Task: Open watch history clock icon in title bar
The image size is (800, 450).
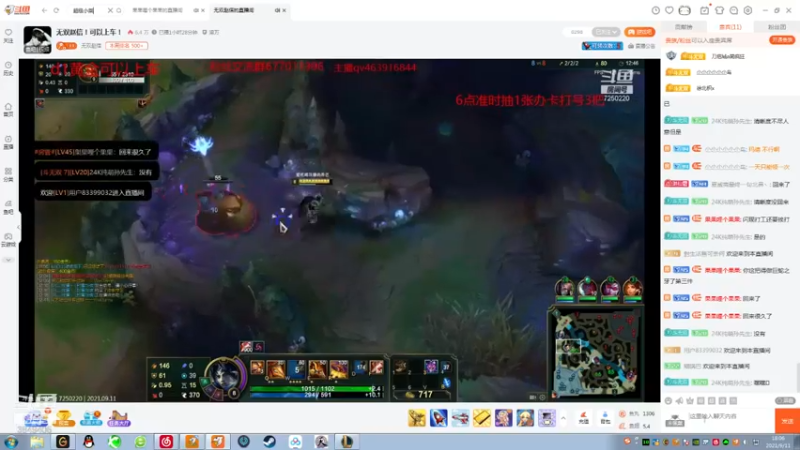Action: click(656, 10)
